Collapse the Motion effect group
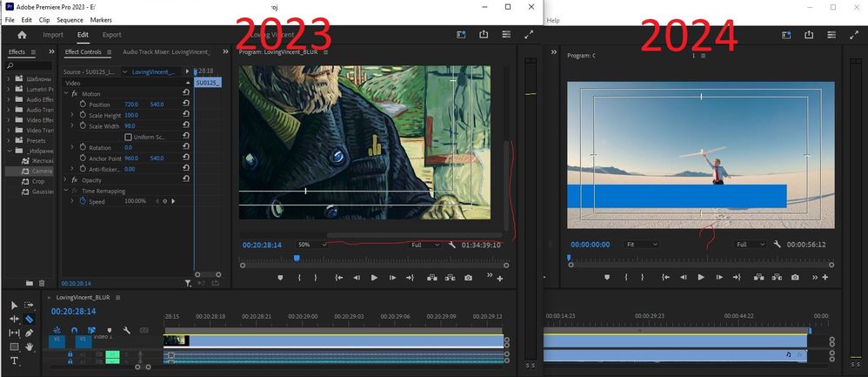The height and width of the screenshot is (377, 868). click(x=66, y=94)
